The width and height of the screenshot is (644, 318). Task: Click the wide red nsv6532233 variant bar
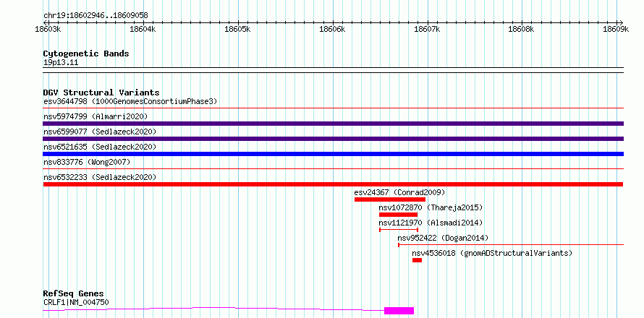333,184
